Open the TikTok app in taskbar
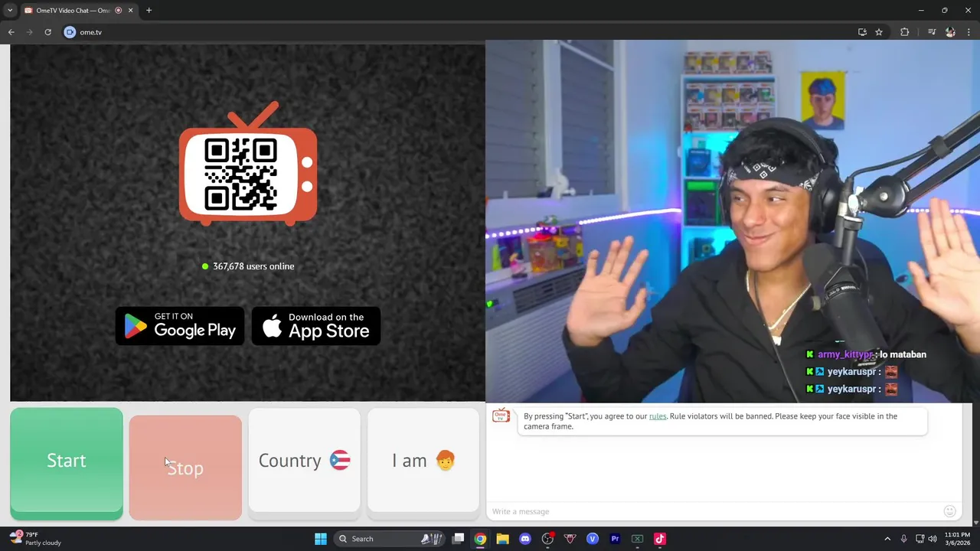The image size is (980, 551). 660,539
